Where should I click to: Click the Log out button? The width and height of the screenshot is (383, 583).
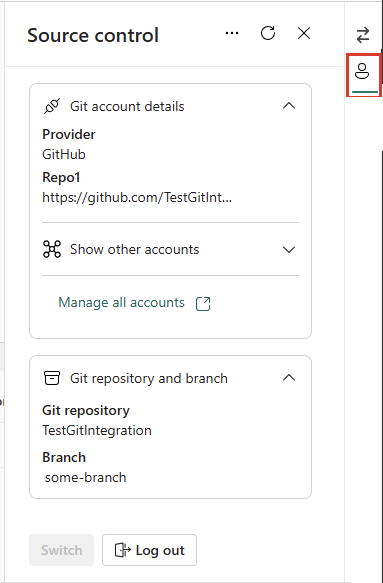pyautogui.click(x=149, y=550)
